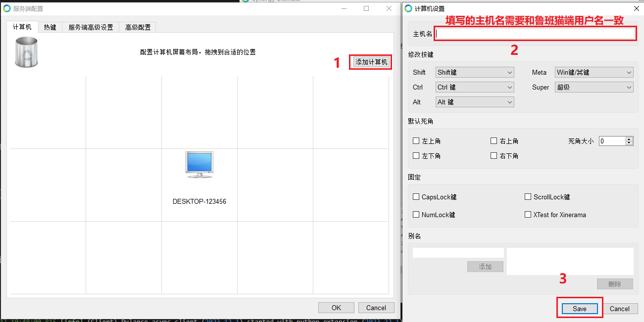Increase the 死角大小 value with up arrow
The height and width of the screenshot is (322, 644).
[x=630, y=139]
